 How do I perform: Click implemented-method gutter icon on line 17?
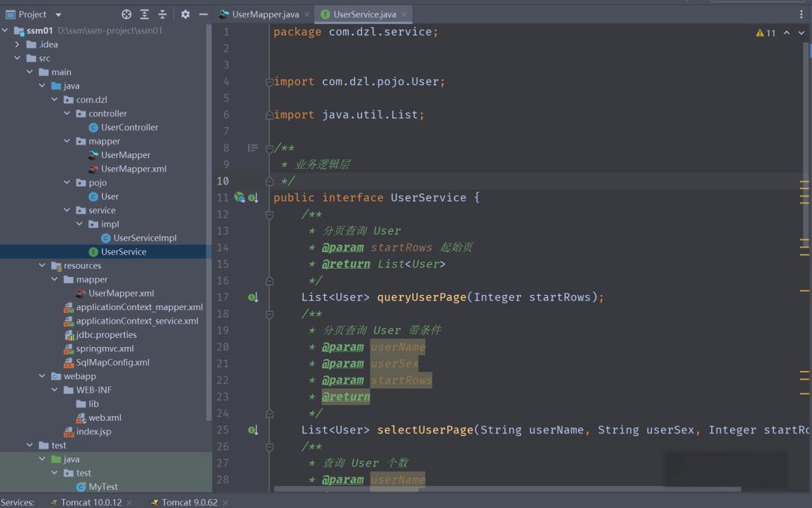coord(253,297)
